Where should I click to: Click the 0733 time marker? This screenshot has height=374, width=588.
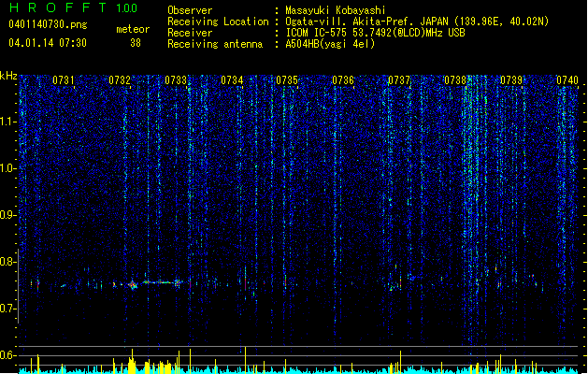176,80
